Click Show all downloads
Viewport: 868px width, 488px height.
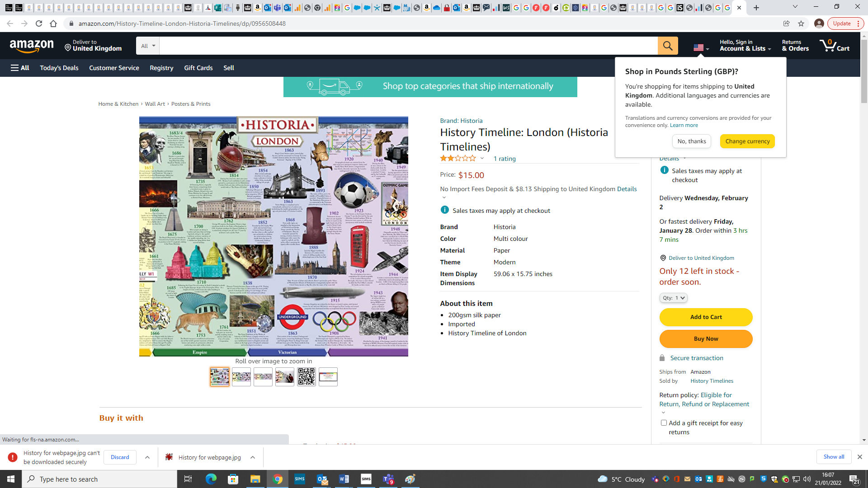tap(834, 457)
